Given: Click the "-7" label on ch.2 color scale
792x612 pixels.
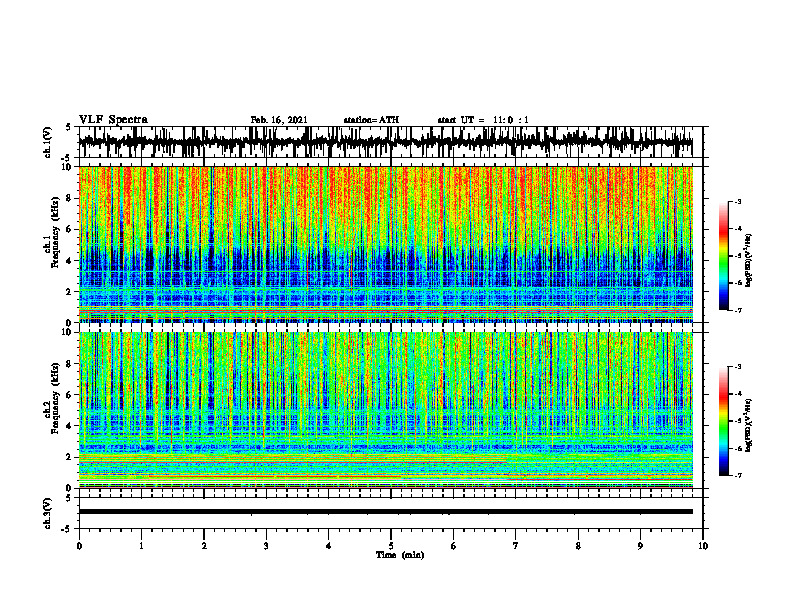Looking at the screenshot, I should [737, 475].
